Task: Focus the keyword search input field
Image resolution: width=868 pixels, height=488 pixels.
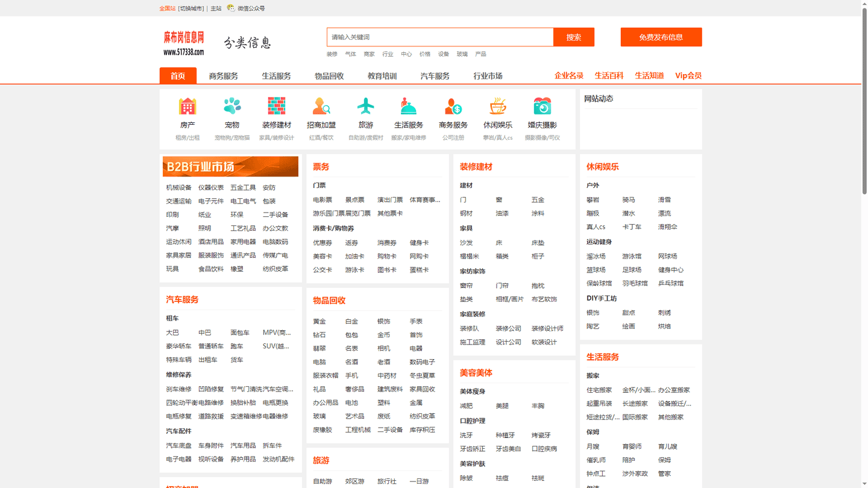Action: click(440, 37)
